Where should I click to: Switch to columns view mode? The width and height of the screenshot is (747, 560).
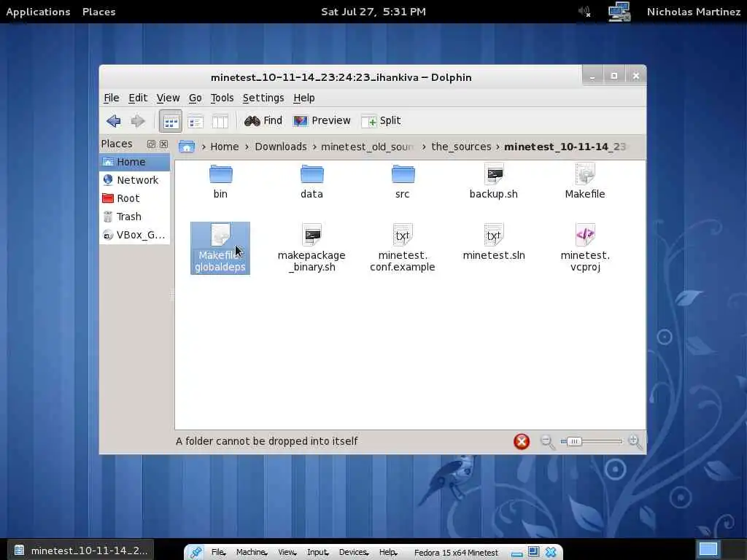coord(220,122)
